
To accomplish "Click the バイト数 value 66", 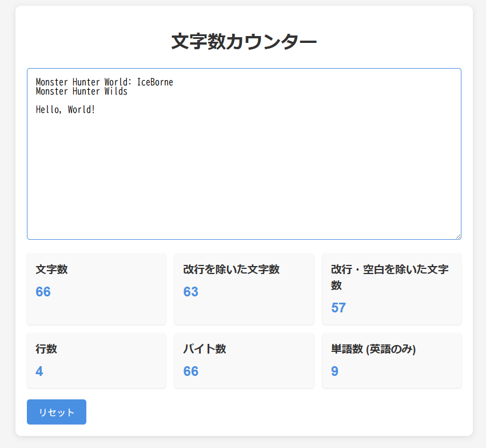I will click(x=190, y=371).
